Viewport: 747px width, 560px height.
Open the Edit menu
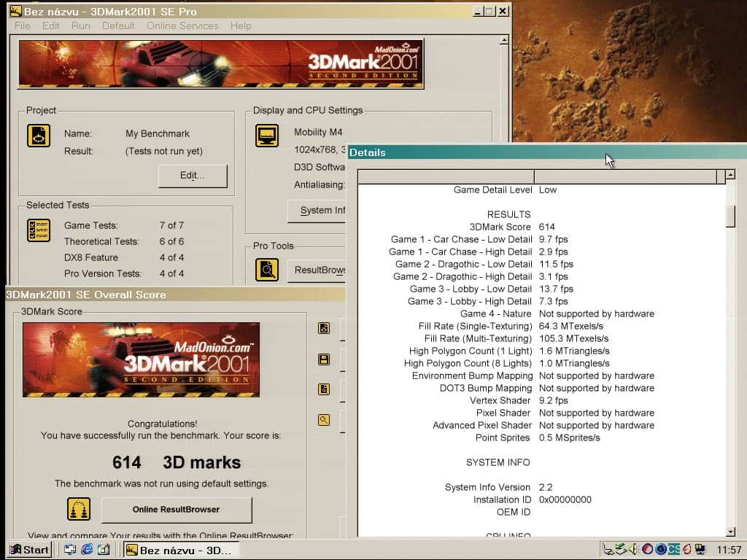pos(51,26)
